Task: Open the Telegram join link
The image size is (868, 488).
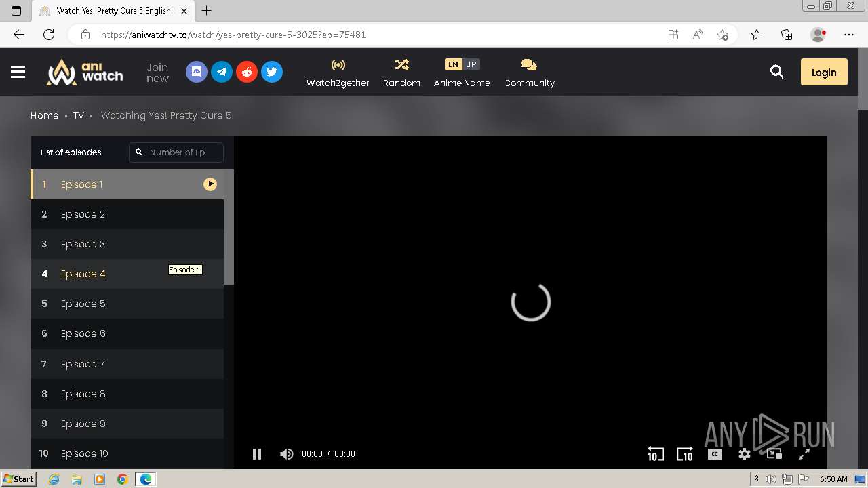Action: point(222,72)
